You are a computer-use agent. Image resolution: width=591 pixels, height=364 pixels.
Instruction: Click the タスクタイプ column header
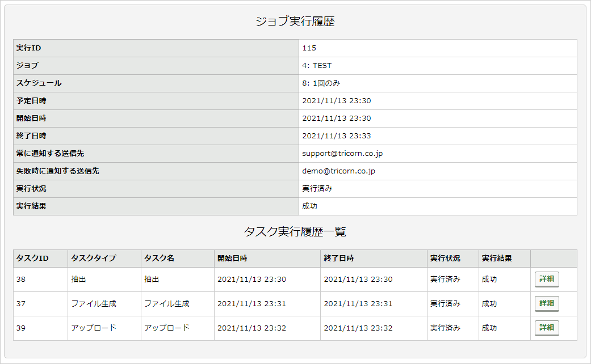coord(104,258)
